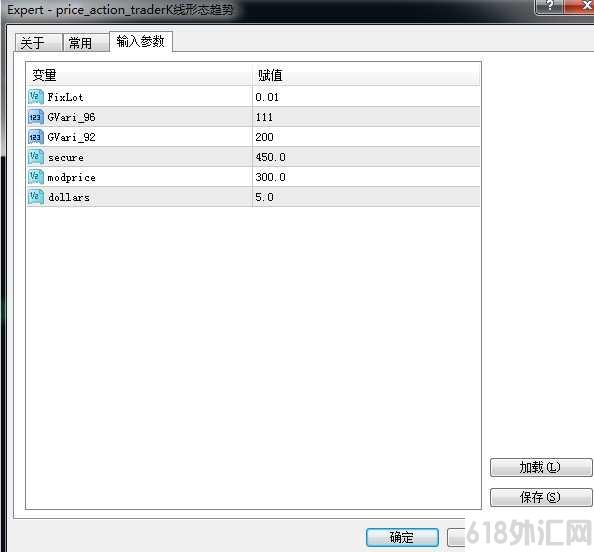Edit the FixLot value 0.01

(x=366, y=97)
